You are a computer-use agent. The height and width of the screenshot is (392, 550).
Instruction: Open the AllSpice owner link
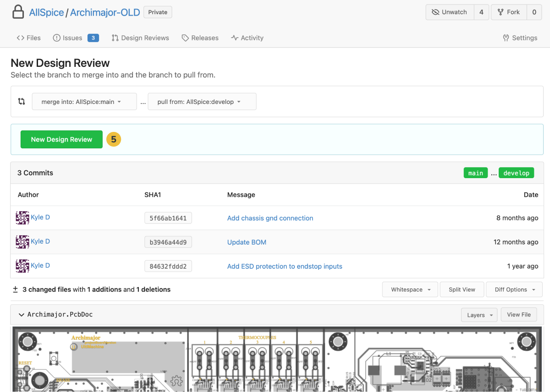pos(46,12)
